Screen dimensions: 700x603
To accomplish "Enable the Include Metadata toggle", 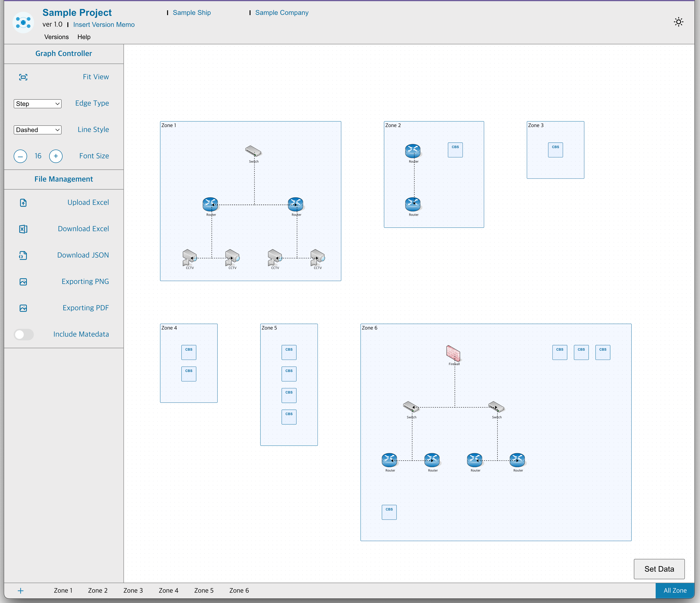I will (x=24, y=334).
